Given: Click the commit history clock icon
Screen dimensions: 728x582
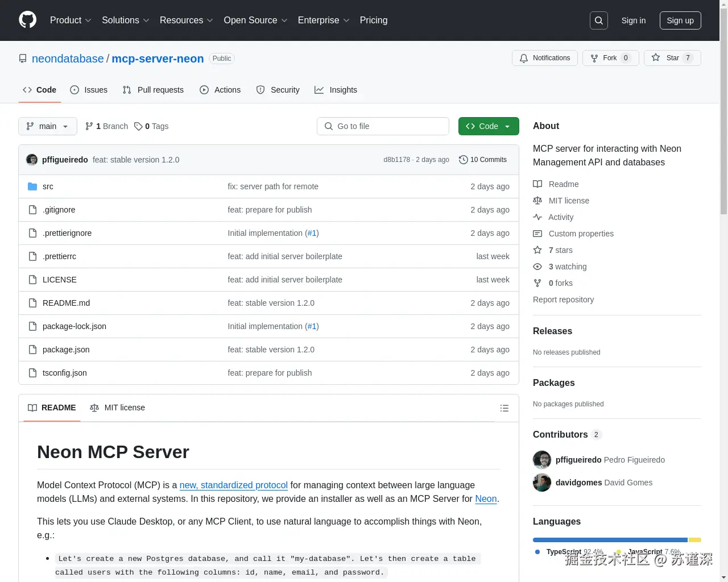Looking at the screenshot, I should click(464, 160).
